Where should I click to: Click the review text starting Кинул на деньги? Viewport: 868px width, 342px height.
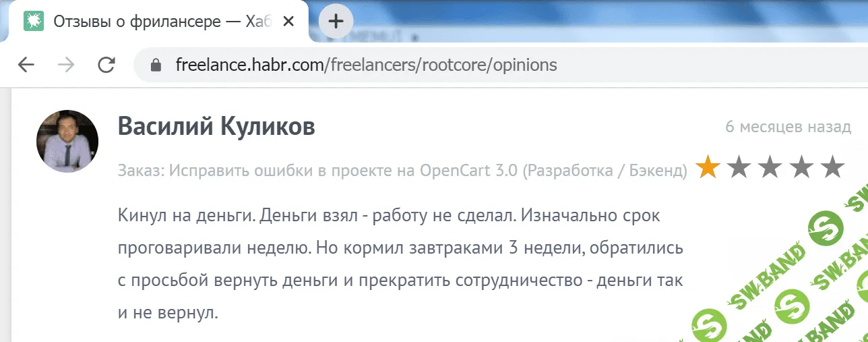pos(398,264)
